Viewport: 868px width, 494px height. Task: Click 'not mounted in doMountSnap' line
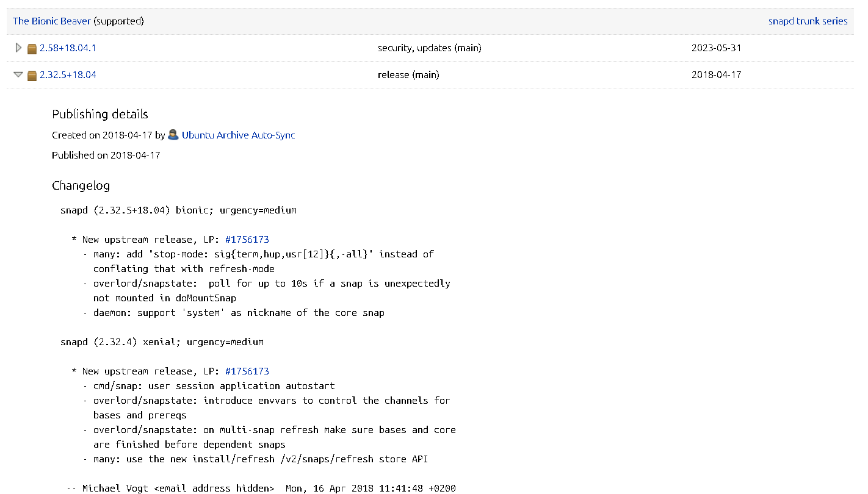click(x=165, y=298)
